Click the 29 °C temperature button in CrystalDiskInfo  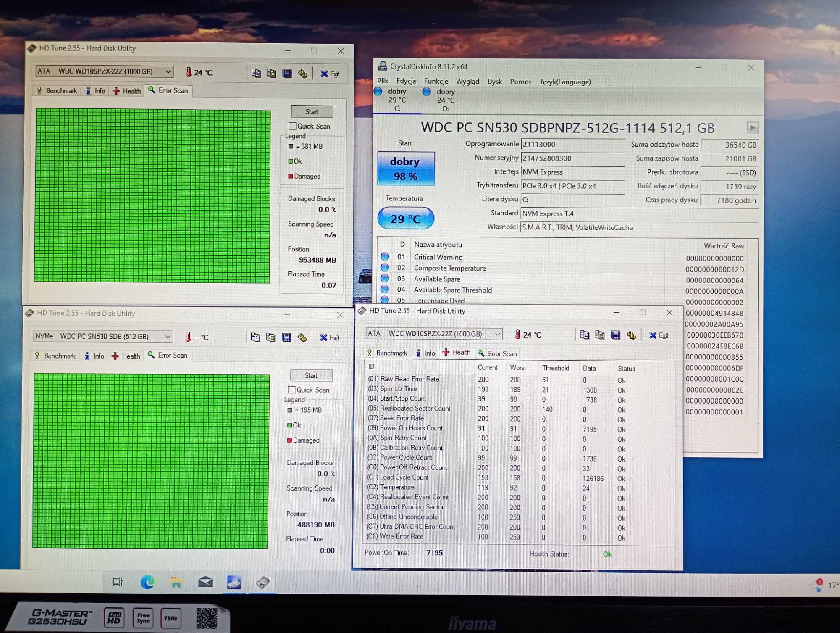tap(405, 219)
